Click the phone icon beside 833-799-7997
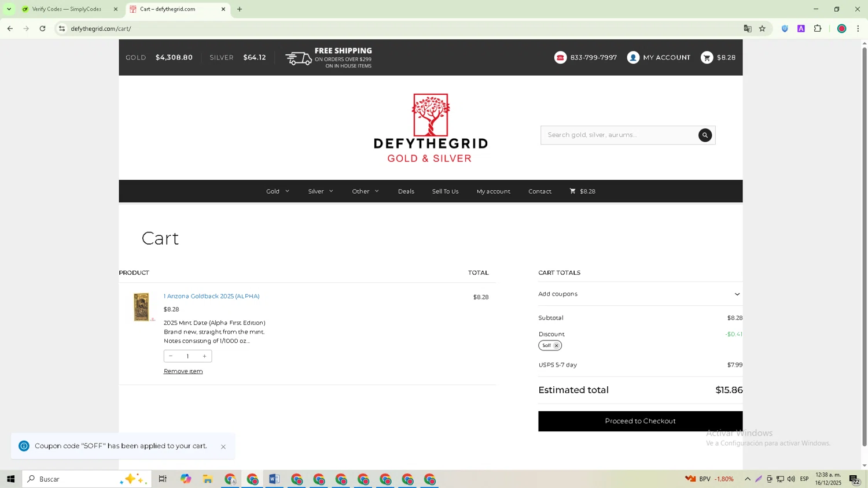Viewport: 868px width, 488px height. (560, 57)
